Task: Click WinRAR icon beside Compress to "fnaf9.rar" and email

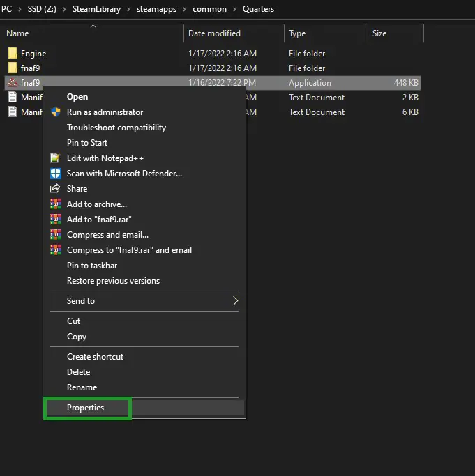Action: pyautogui.click(x=56, y=249)
